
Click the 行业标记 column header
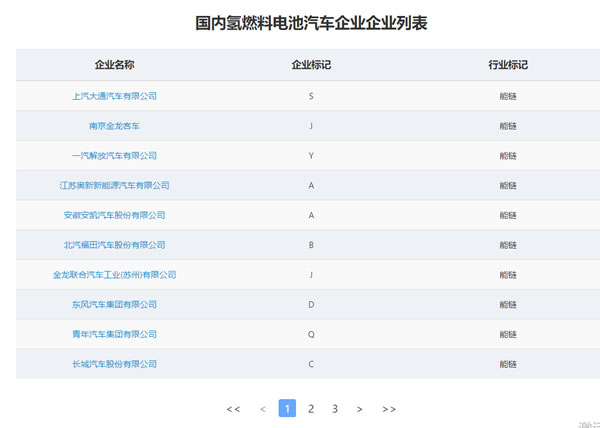(508, 65)
